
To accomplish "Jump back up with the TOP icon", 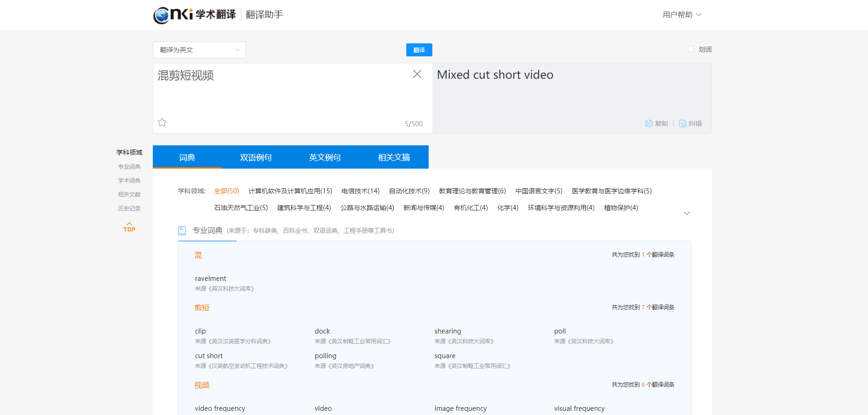I will [130, 227].
